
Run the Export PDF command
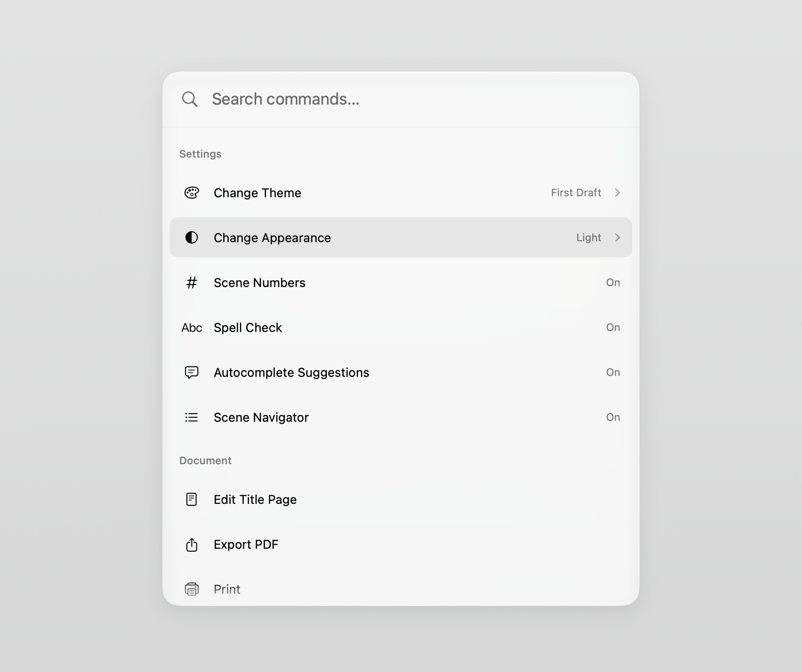[401, 544]
